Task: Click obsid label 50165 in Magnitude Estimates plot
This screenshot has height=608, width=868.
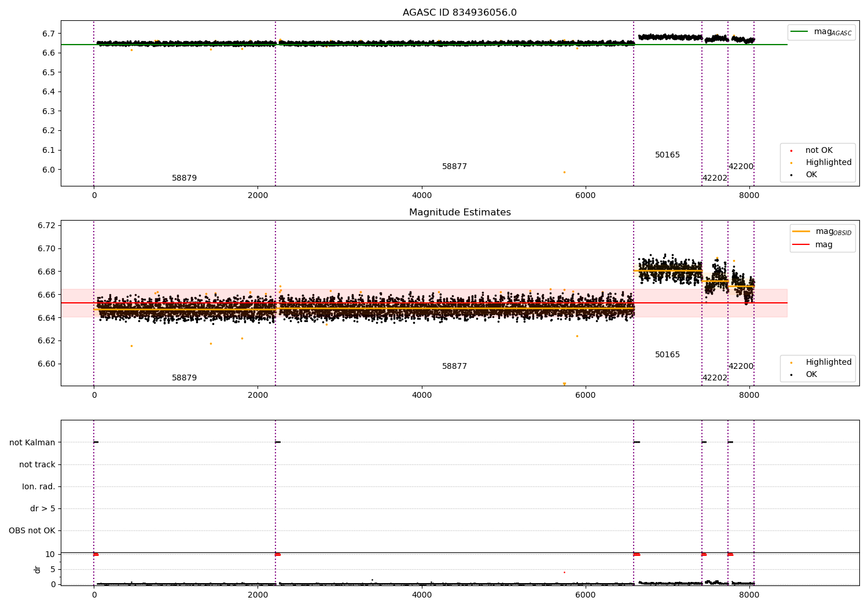Action: (667, 355)
